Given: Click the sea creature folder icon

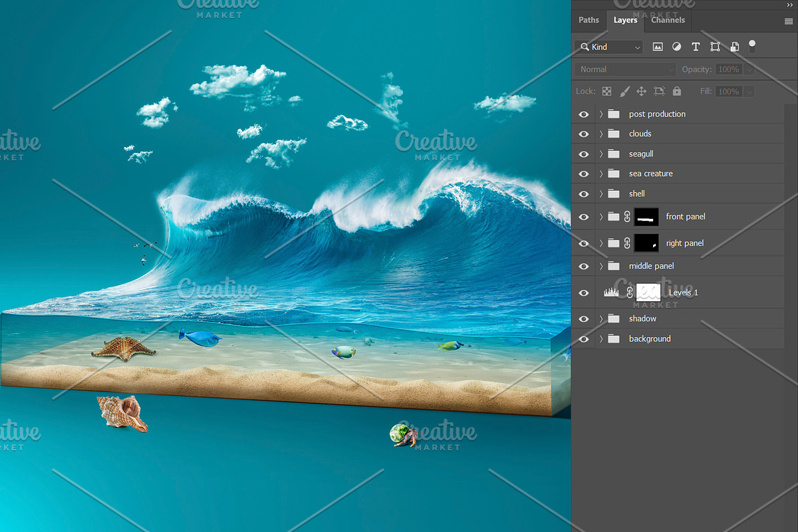Looking at the screenshot, I should 614,174.
